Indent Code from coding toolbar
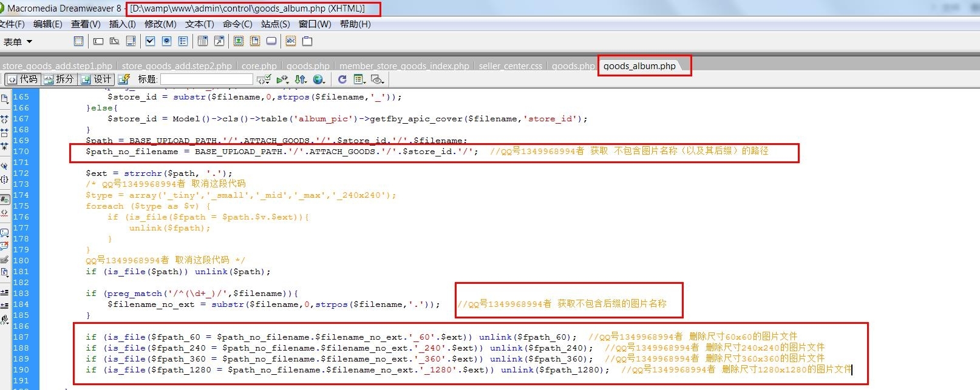 [5, 292]
